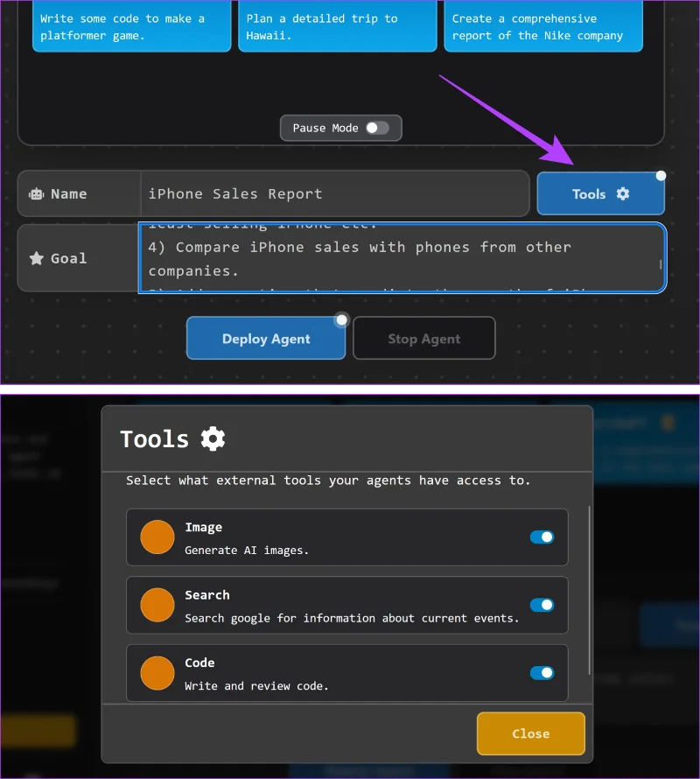This screenshot has width=700, height=779.
Task: Select the platformer game example card
Action: (x=131, y=26)
